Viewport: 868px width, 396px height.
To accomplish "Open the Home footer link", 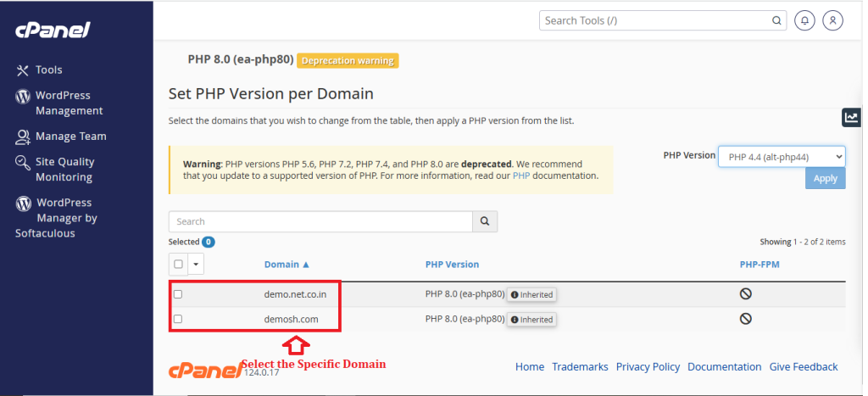I will coord(530,366).
